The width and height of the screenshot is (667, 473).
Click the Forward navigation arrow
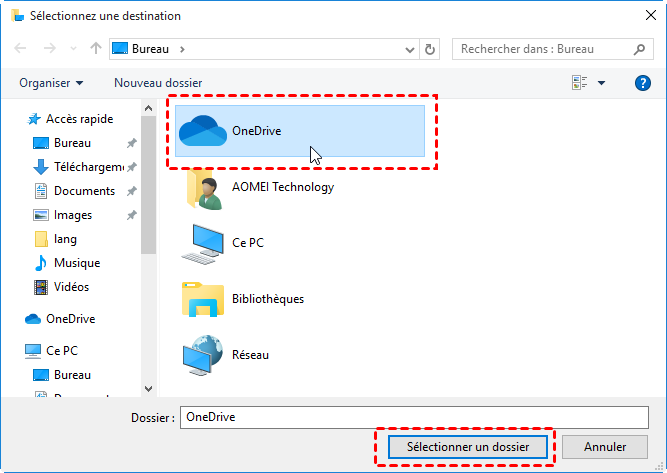pos(50,48)
